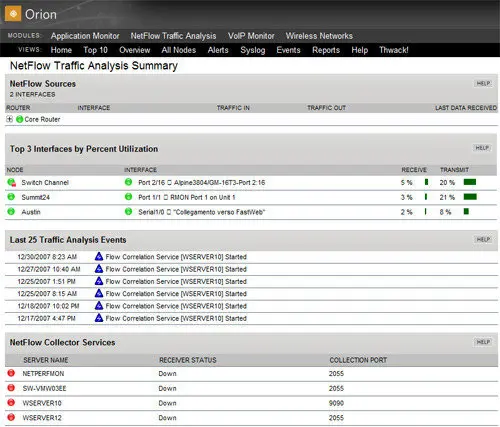
Task: Open the VoIP Monitor module
Action: [x=251, y=36]
